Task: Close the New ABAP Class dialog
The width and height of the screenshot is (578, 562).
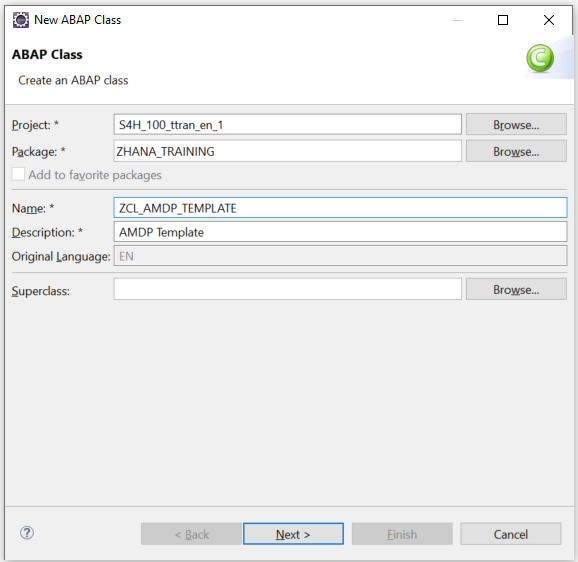Action: click(x=549, y=20)
